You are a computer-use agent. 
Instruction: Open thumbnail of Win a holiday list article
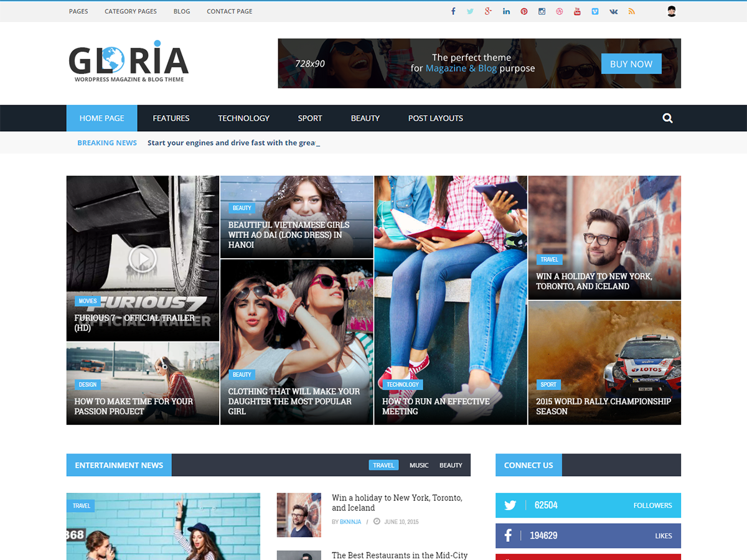[299, 515]
